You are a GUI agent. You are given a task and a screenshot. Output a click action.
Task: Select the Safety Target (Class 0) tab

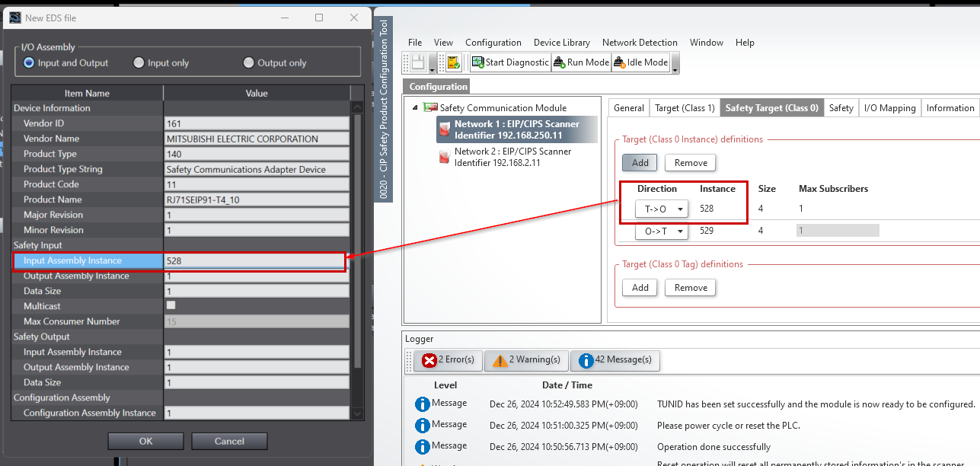point(771,108)
